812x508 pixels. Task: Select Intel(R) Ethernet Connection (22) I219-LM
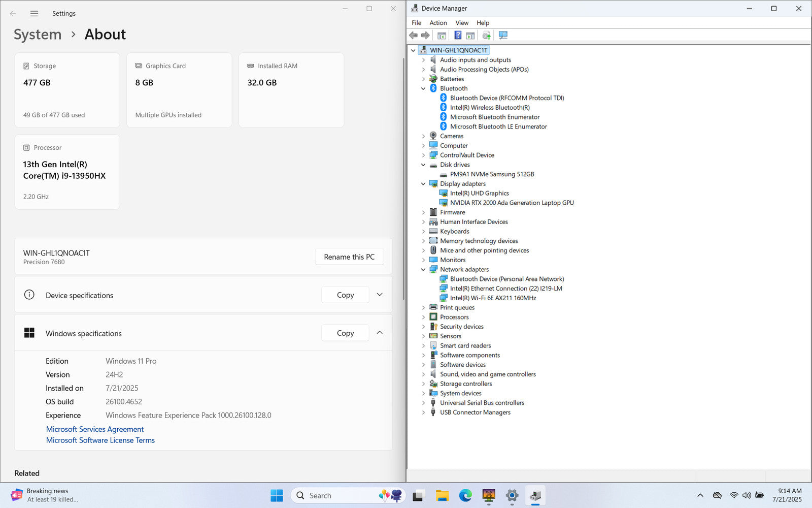[506, 289]
